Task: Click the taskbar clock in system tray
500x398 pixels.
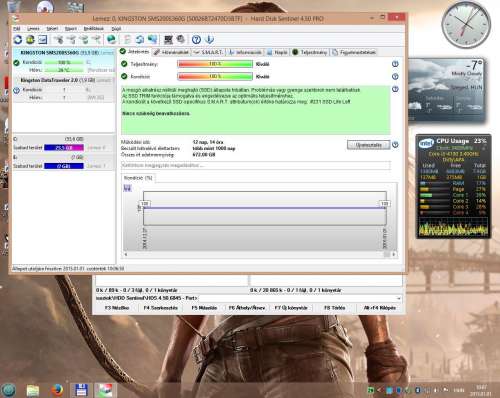Action: point(481,390)
